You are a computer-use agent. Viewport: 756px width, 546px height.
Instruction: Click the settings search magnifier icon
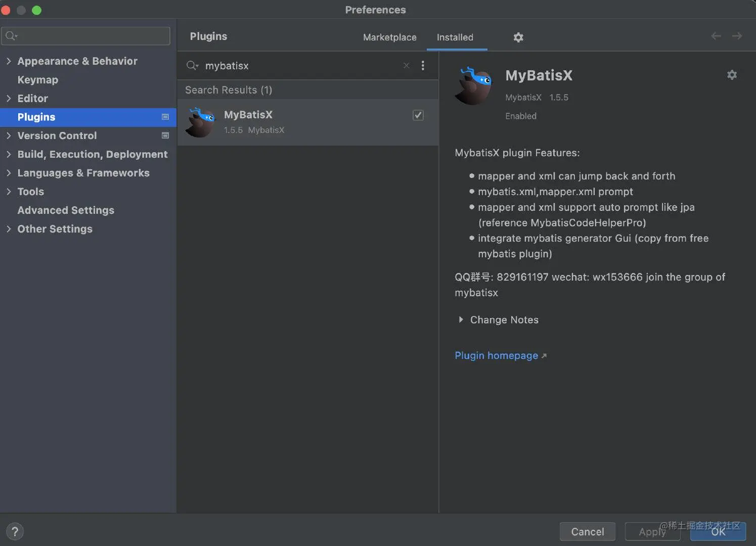11,36
